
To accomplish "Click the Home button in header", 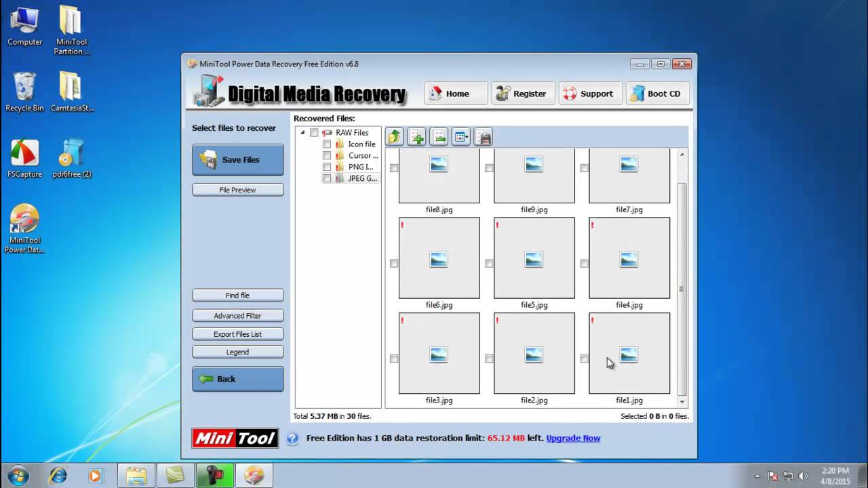I will click(456, 94).
